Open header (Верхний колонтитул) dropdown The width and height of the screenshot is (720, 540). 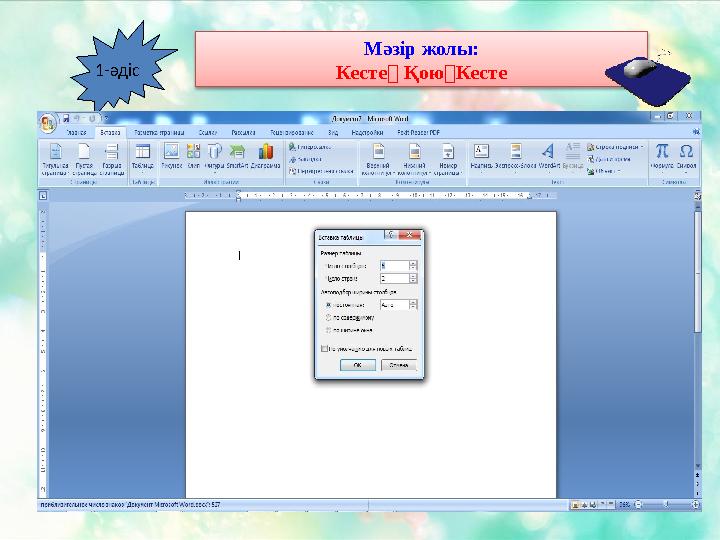pyautogui.click(x=378, y=159)
